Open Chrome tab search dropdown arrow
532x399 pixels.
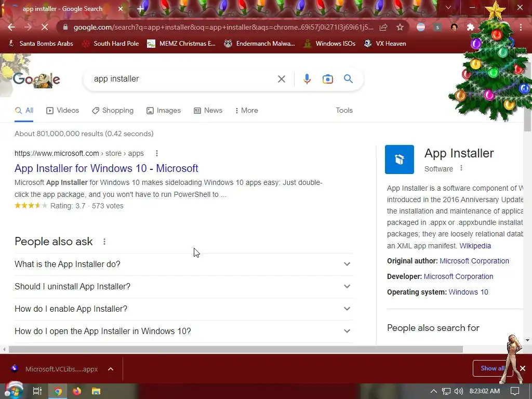coord(448,7)
